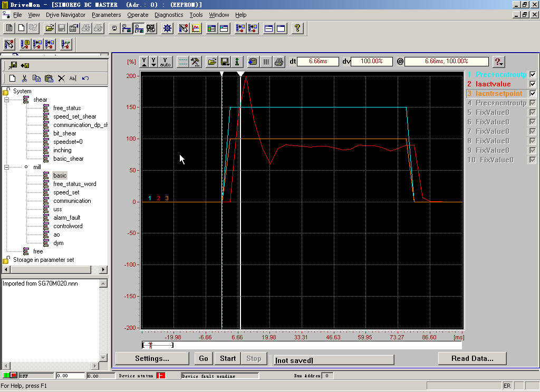Click the scissors cut icon
This screenshot has height=392, width=540.
24,79
